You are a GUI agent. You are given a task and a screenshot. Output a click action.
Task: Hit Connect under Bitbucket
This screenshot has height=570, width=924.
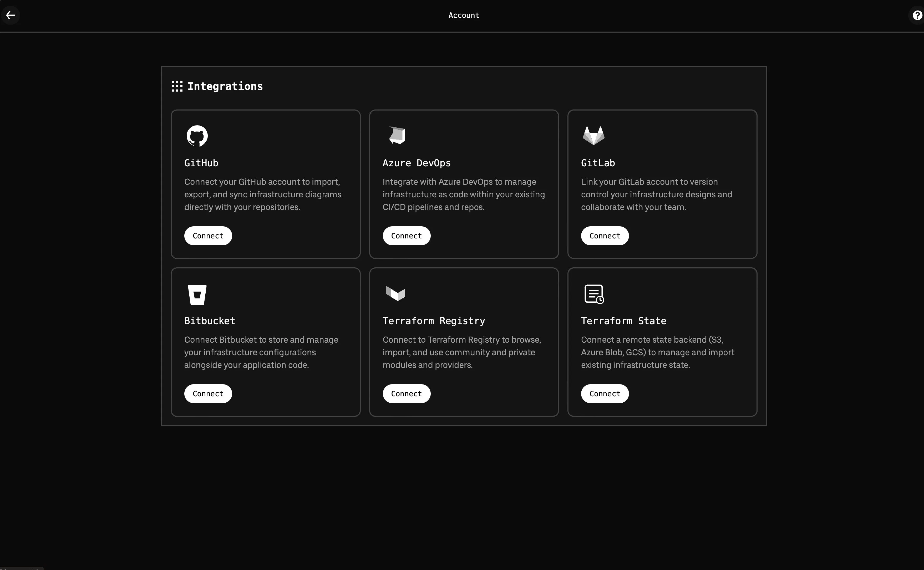208,394
